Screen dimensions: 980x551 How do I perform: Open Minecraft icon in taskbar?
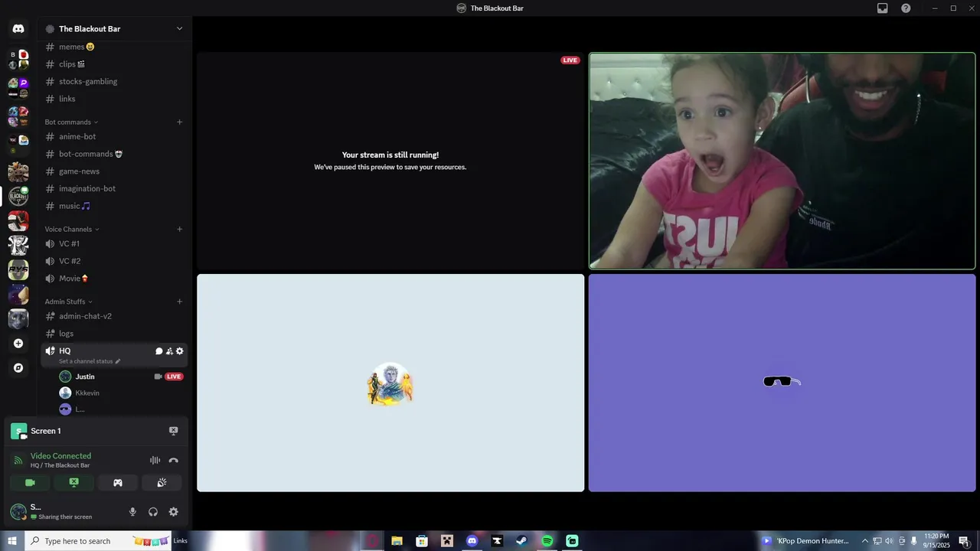(x=446, y=541)
